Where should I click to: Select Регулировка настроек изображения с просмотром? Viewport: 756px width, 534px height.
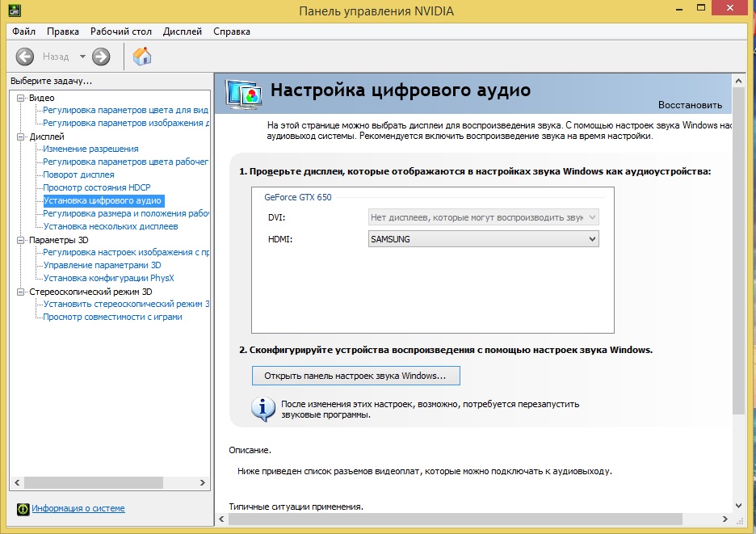point(126,252)
